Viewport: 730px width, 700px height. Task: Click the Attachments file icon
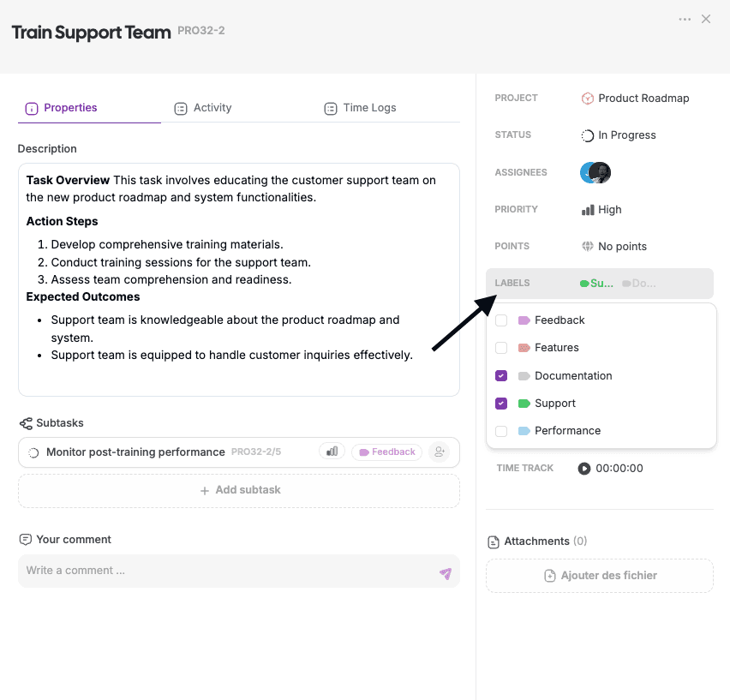point(494,541)
